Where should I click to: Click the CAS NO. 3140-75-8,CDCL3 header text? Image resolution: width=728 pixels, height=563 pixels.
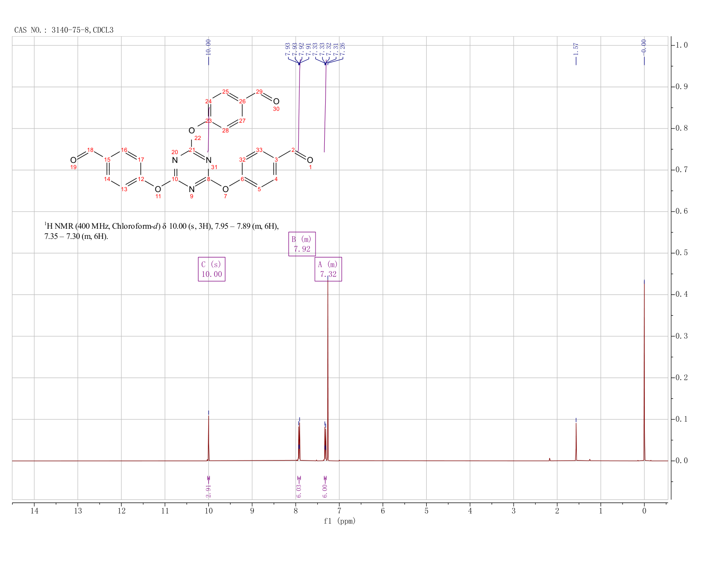pos(64,30)
